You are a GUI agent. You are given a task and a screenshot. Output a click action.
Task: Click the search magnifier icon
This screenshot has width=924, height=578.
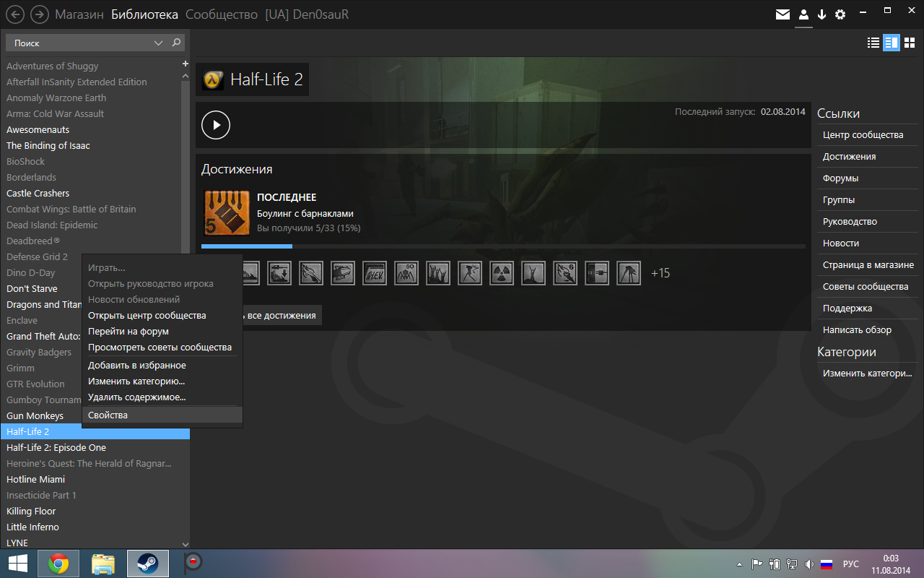pyautogui.click(x=176, y=43)
